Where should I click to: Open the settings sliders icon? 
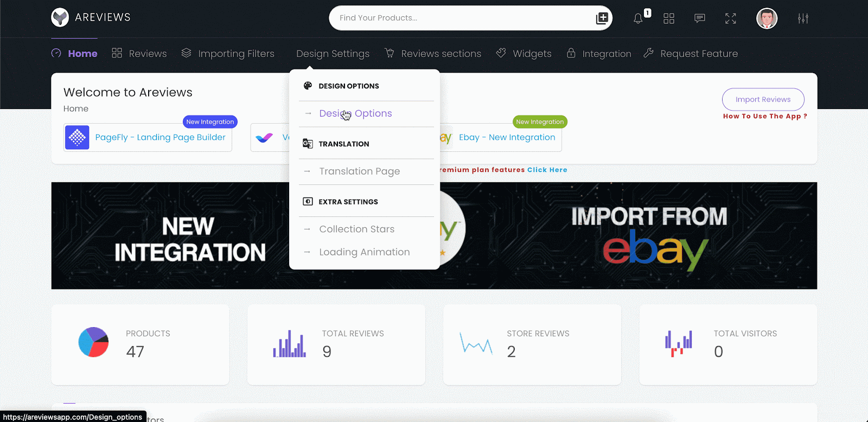click(x=803, y=18)
